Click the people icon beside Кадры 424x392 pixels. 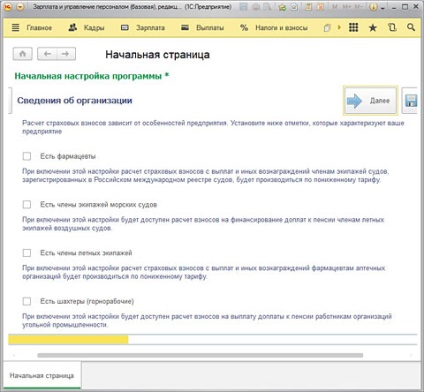(72, 28)
